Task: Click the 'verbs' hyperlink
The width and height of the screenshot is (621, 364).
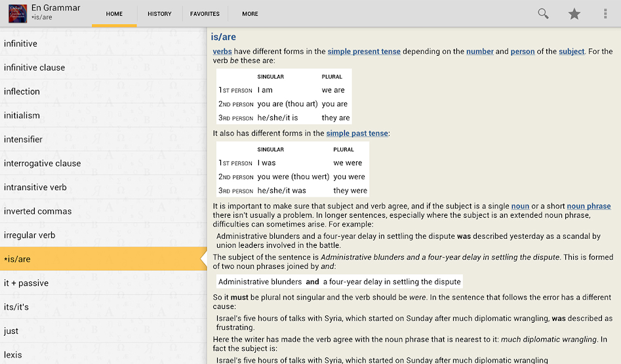Action: point(222,51)
